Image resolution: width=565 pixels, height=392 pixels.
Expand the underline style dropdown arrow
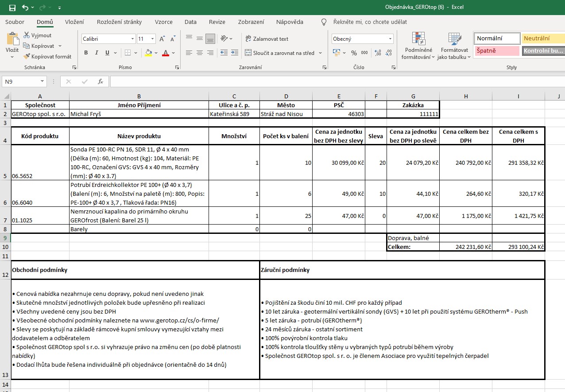pyautogui.click(x=115, y=53)
